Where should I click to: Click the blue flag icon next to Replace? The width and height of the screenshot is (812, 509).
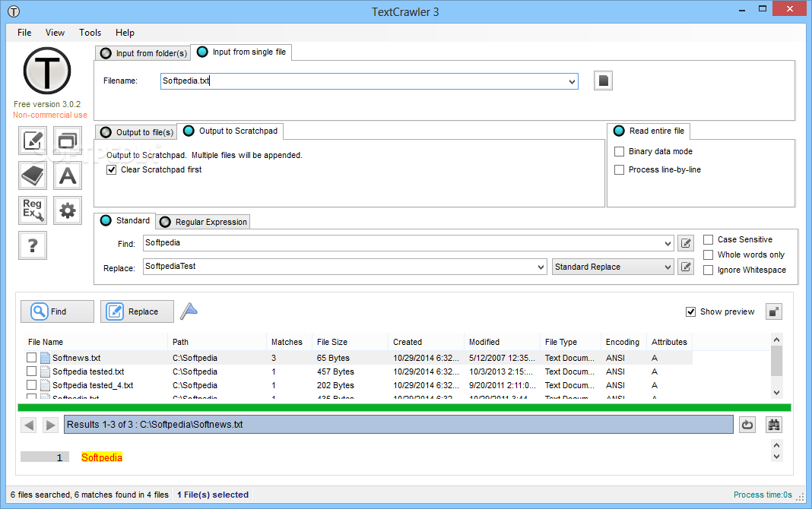[x=189, y=311]
